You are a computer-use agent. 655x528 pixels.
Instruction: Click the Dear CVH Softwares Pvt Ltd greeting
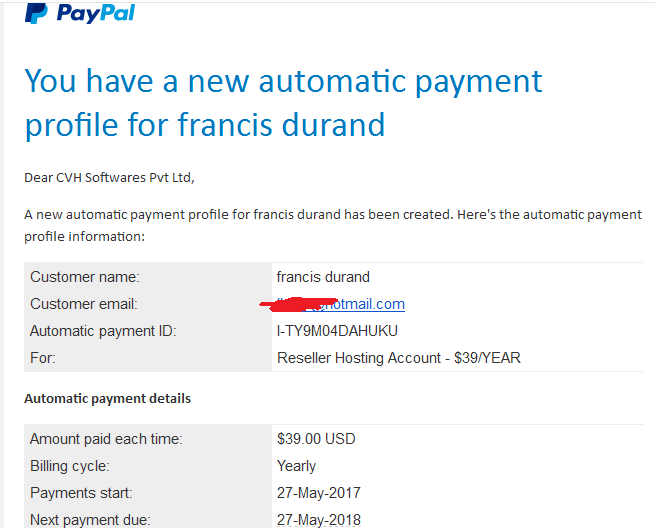click(109, 178)
